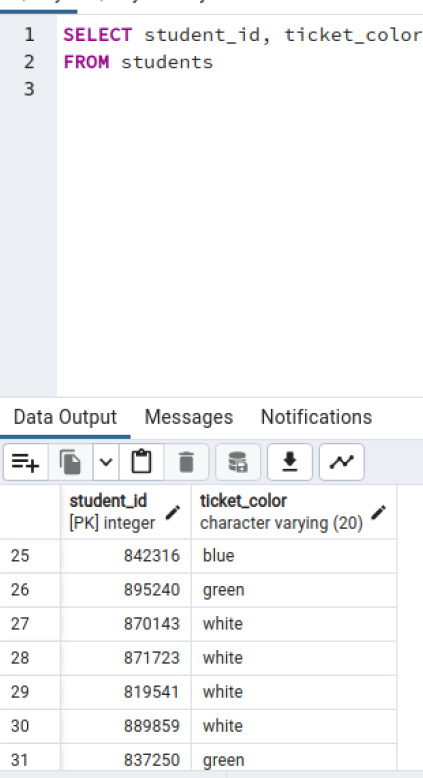Image resolution: width=423 pixels, height=778 pixels.
Task: Select the Data Output tab
Action: pyautogui.click(x=65, y=417)
